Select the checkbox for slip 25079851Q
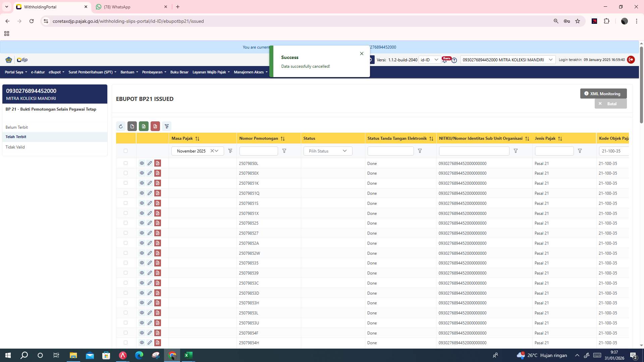Viewport: 644px width, 362px height. [x=126, y=193]
